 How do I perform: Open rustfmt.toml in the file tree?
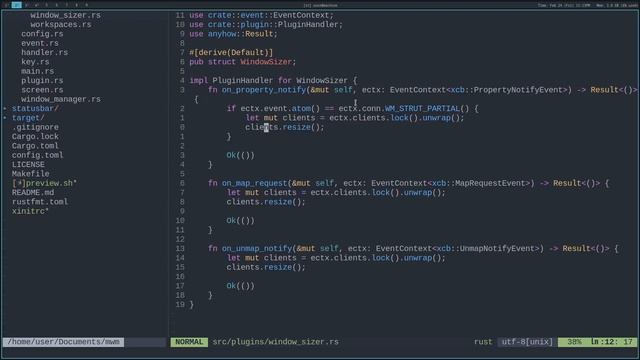(x=40, y=202)
